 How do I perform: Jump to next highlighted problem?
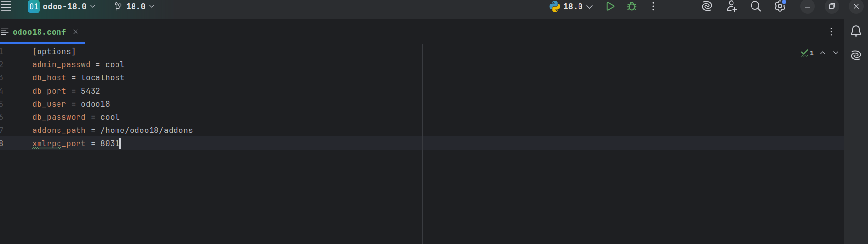coord(836,53)
